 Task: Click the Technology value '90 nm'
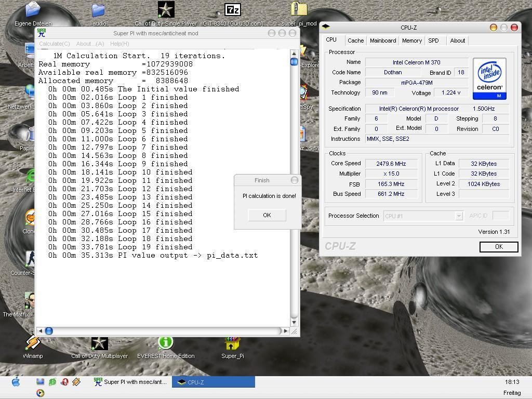click(380, 92)
